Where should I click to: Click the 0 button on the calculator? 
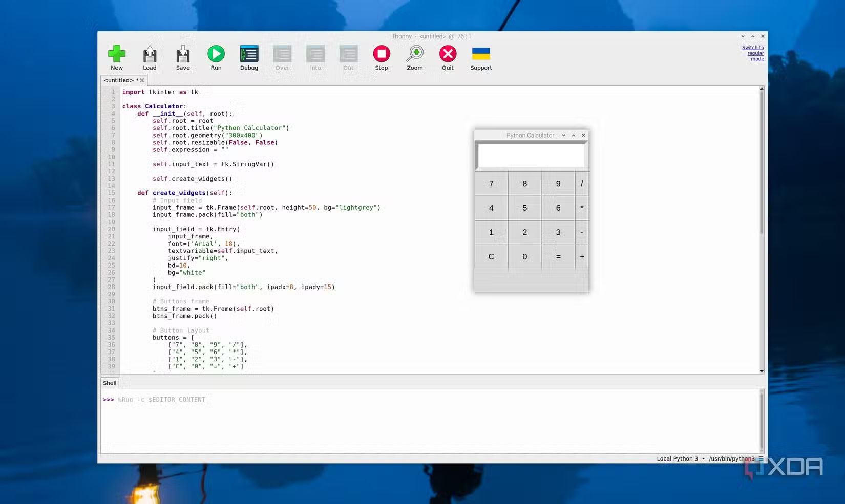point(524,257)
